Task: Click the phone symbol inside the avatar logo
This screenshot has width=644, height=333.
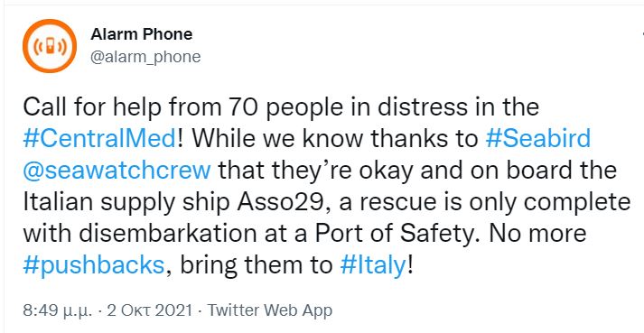Action: click(x=50, y=46)
